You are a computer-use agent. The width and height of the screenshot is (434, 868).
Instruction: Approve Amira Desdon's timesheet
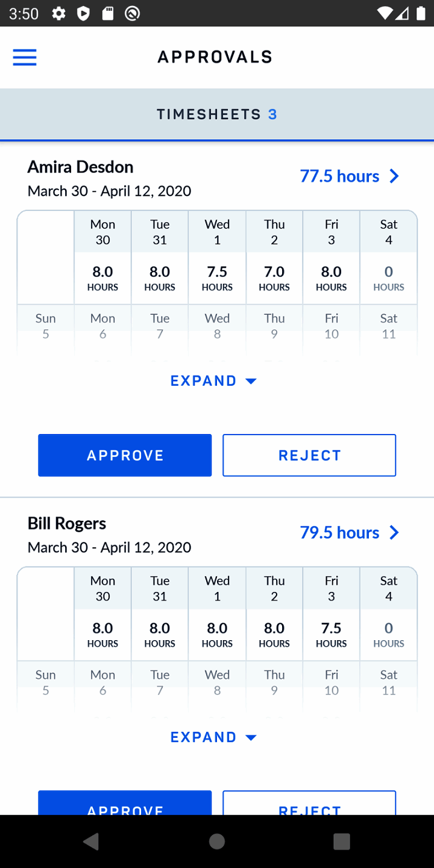(x=125, y=455)
